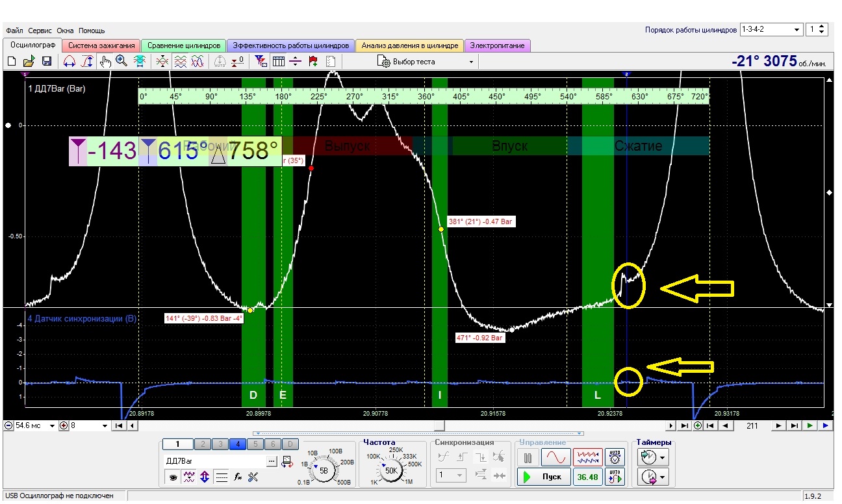Click the cyan fit-to-screen waveform icon
842x504 pixels.
coord(139,62)
